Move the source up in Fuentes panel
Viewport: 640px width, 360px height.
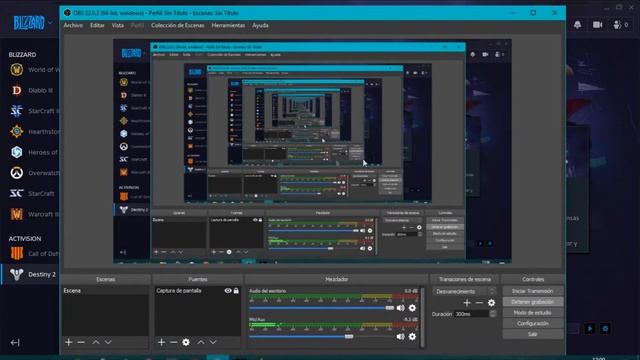(x=201, y=342)
